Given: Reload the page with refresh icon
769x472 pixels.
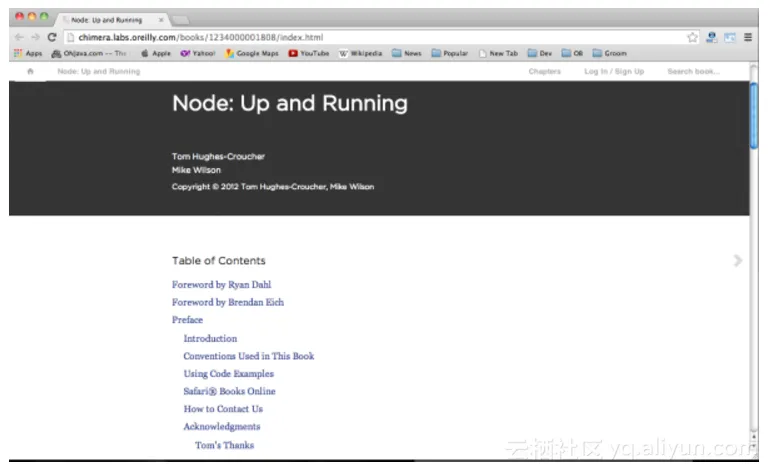Looking at the screenshot, I should click(50, 37).
